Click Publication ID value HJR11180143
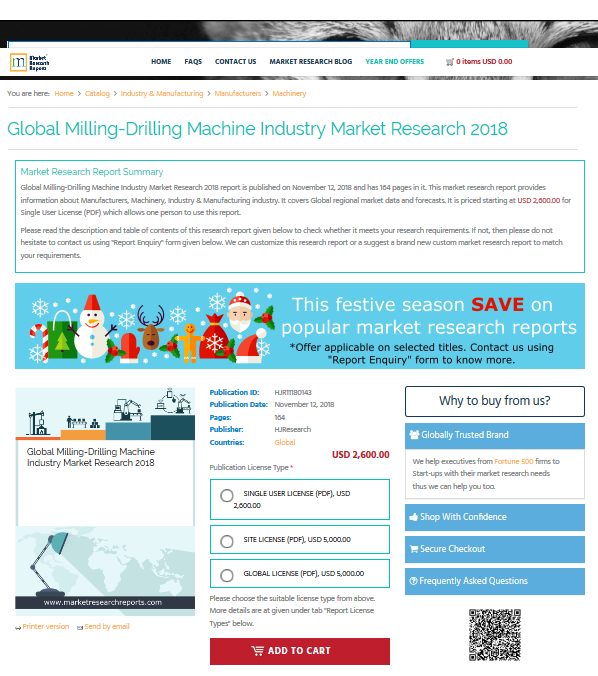598x676 pixels. point(293,392)
